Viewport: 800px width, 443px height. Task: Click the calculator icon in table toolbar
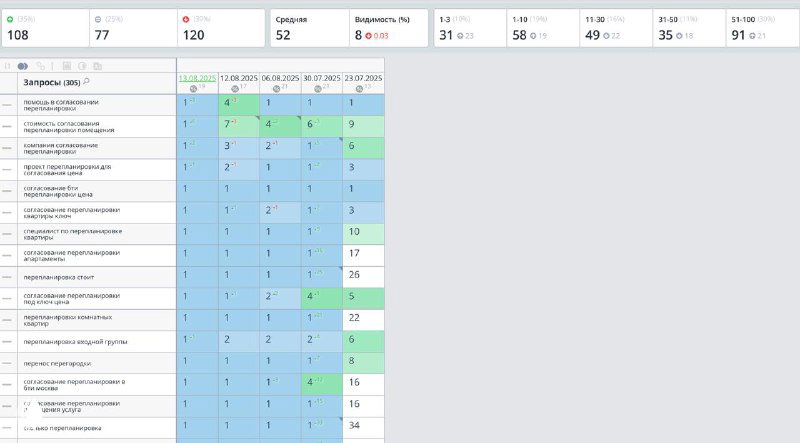(x=67, y=66)
